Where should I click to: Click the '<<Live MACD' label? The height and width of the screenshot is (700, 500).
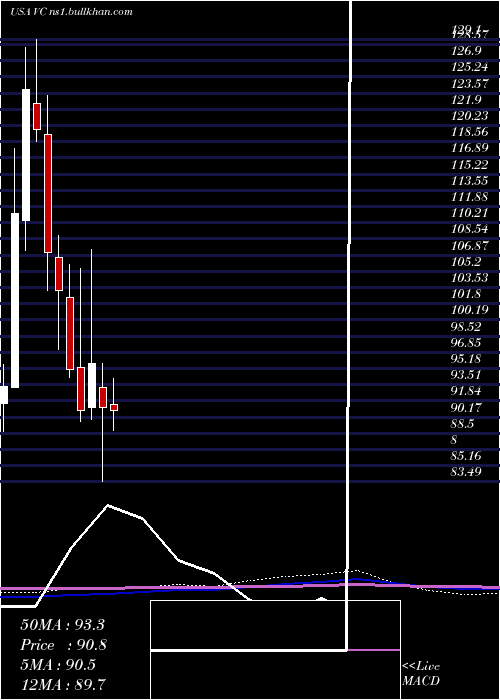[x=421, y=674]
